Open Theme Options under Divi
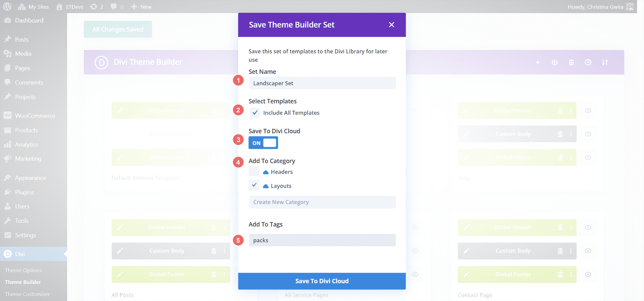This screenshot has width=644, height=301. pyautogui.click(x=23, y=270)
